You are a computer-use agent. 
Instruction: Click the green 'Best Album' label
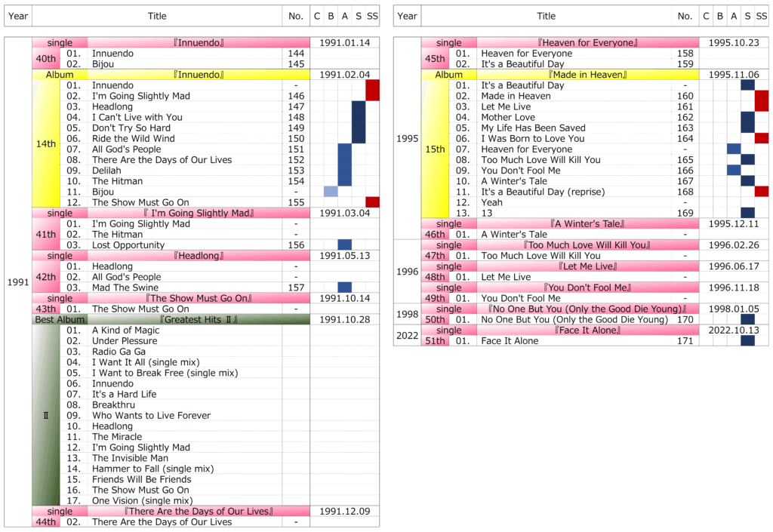(x=60, y=320)
